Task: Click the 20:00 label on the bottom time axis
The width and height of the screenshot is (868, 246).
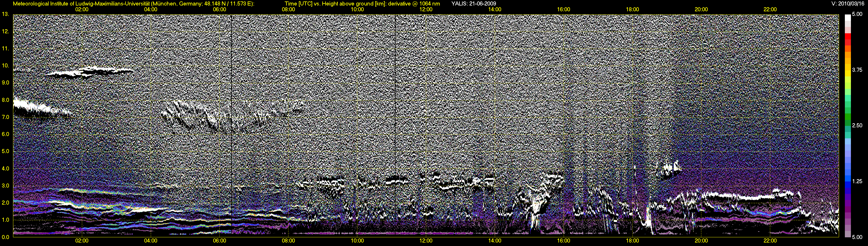Action: [701, 241]
